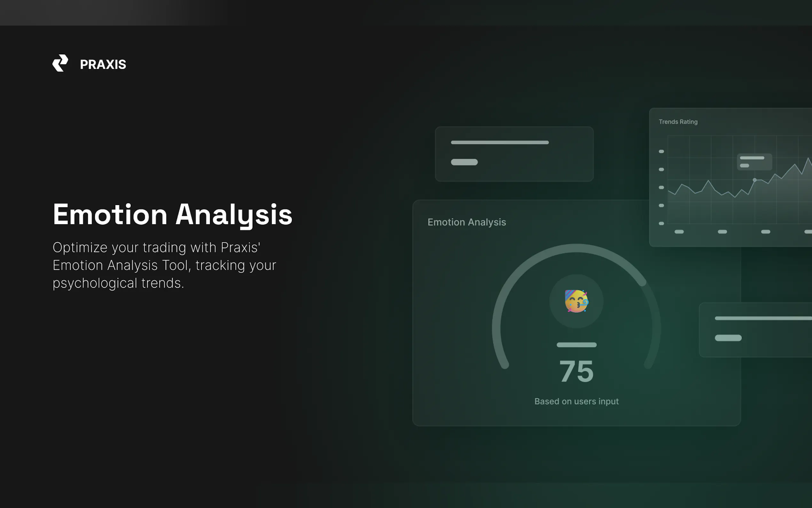This screenshot has width=812, height=508.
Task: Click the label bar above the 75 score
Action: point(576,345)
